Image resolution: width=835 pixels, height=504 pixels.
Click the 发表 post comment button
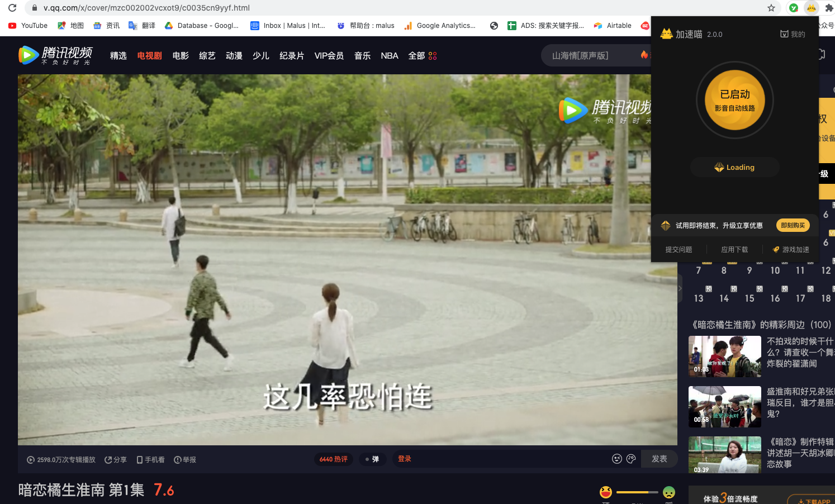(659, 459)
